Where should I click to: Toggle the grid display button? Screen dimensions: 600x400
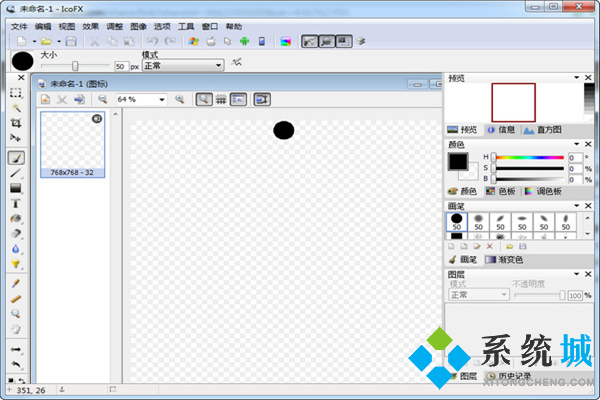[221, 100]
